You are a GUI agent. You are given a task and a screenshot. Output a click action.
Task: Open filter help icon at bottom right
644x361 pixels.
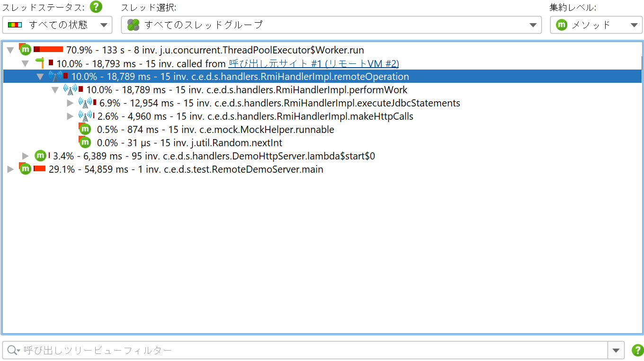[637, 350]
